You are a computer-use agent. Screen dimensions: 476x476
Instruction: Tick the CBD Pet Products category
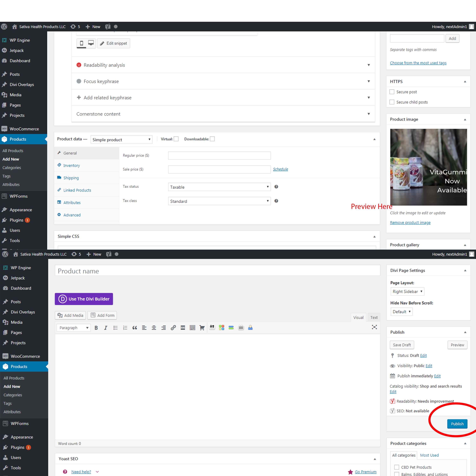pyautogui.click(x=397, y=467)
